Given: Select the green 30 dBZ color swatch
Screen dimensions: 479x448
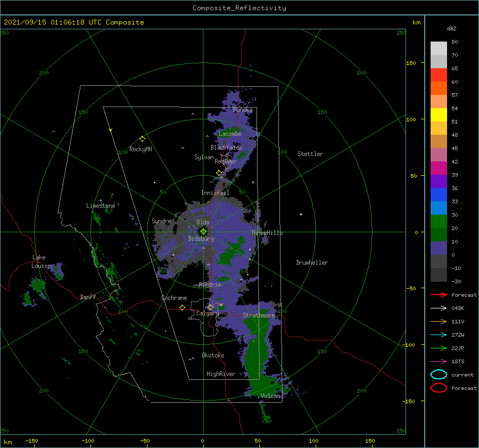Looking at the screenshot, I should (x=439, y=221).
